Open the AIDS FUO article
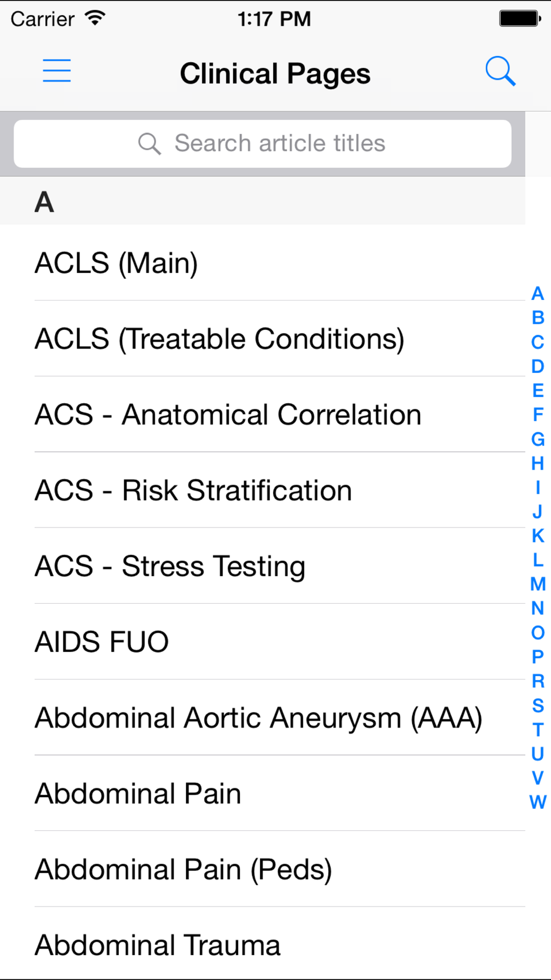 tap(102, 642)
